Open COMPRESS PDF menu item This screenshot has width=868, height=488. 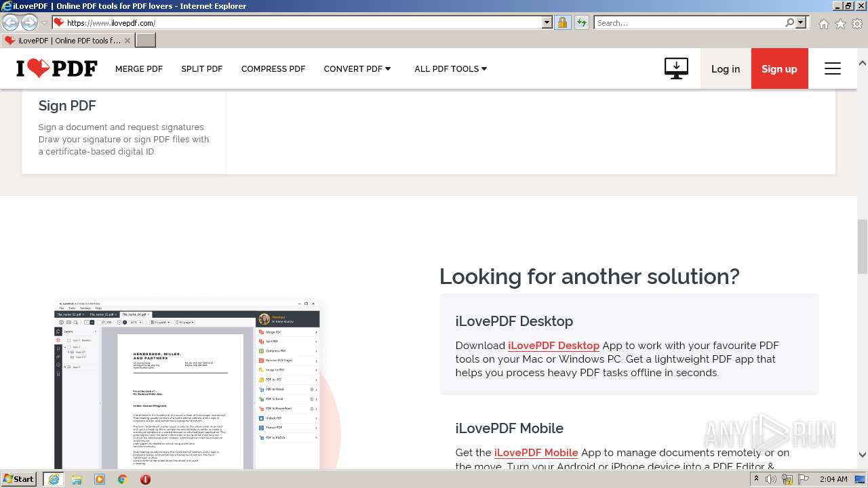tap(273, 68)
